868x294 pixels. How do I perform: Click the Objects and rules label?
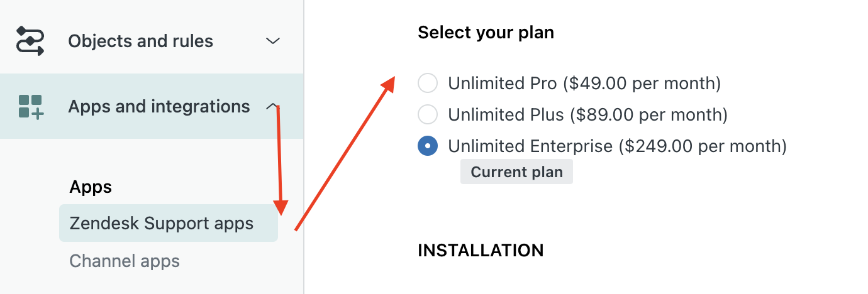tap(141, 41)
